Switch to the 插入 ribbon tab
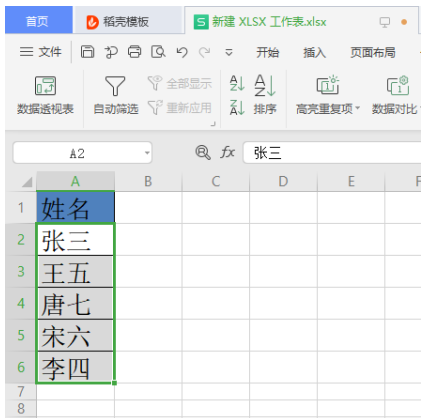Viewport: 425px width, 418px height. pyautogui.click(x=314, y=52)
